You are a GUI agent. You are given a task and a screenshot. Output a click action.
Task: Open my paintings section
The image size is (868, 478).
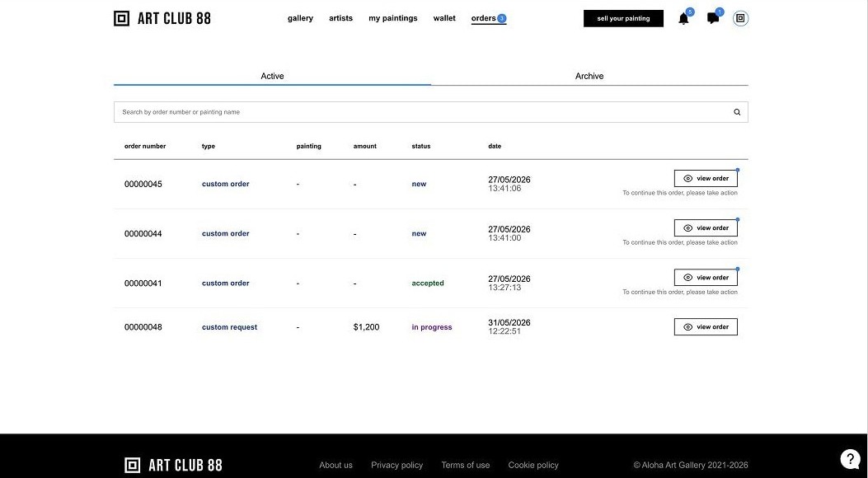pos(393,18)
